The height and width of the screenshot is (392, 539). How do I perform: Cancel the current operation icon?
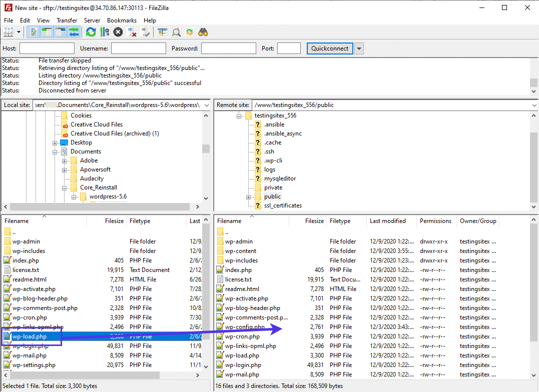(x=118, y=32)
